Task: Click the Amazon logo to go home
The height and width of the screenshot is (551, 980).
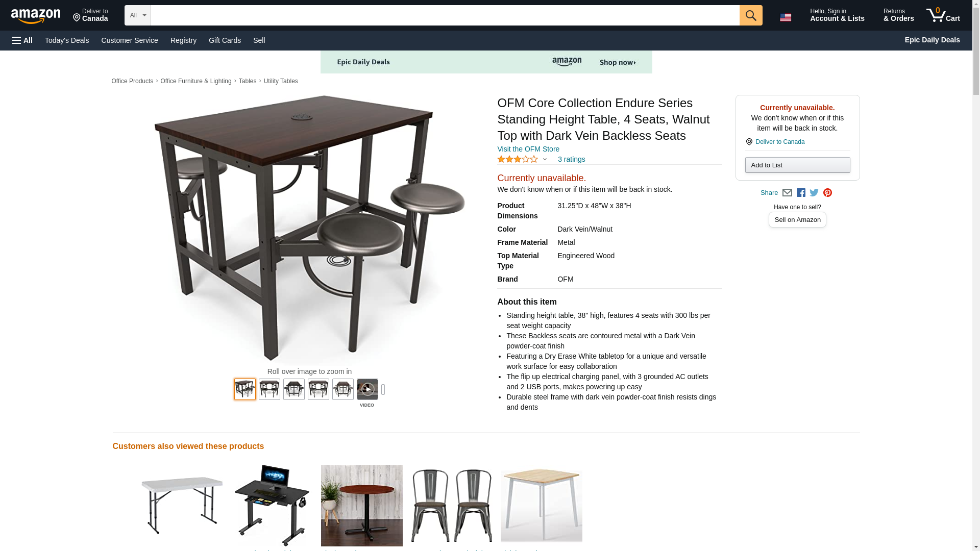Action: pyautogui.click(x=36, y=16)
